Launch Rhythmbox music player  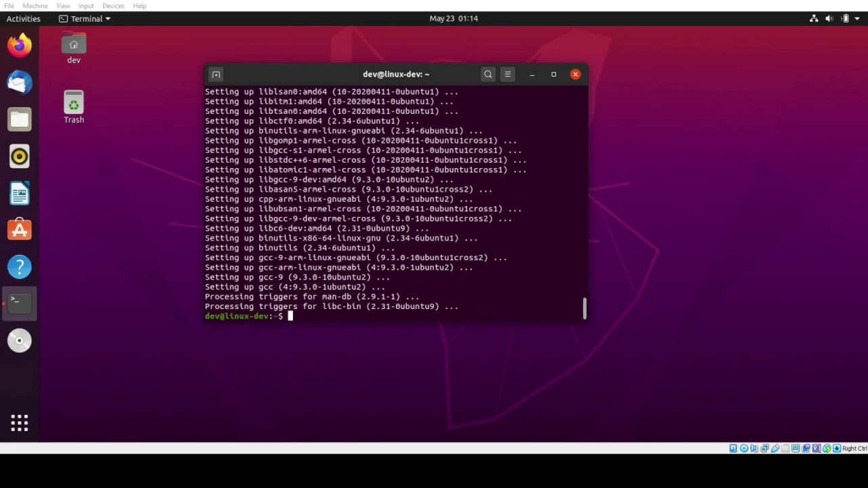click(19, 157)
